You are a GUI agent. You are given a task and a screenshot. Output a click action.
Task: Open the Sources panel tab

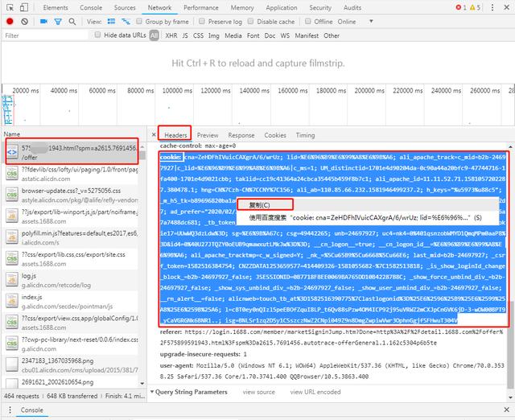click(125, 7)
